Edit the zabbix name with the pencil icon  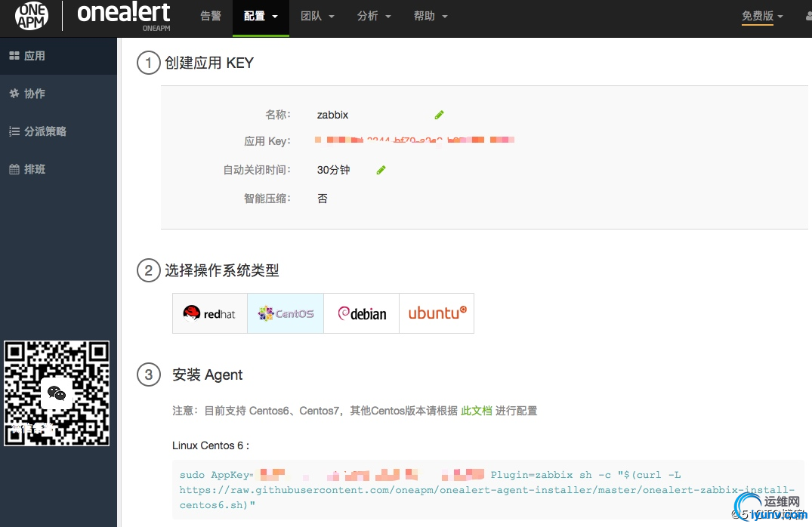(x=439, y=114)
